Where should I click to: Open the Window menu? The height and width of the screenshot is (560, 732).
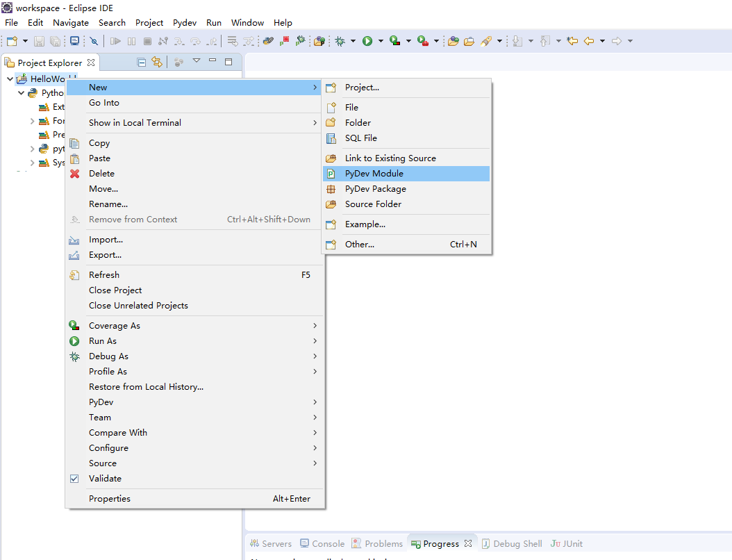(x=247, y=22)
